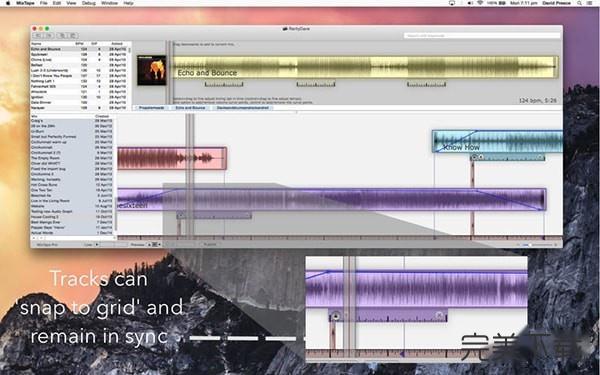Select 'House Cooling 2' in mix list
Image resolution: width=600 pixels, height=375 pixels.
click(x=72, y=217)
